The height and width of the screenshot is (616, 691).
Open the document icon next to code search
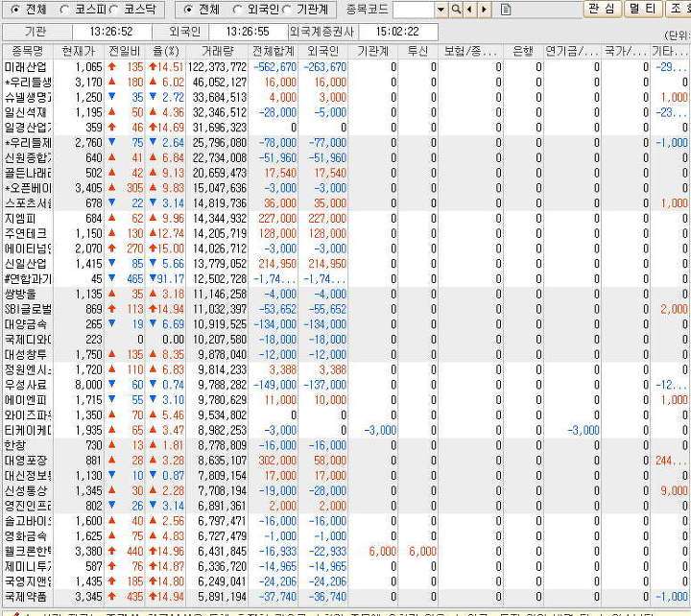pyautogui.click(x=506, y=10)
